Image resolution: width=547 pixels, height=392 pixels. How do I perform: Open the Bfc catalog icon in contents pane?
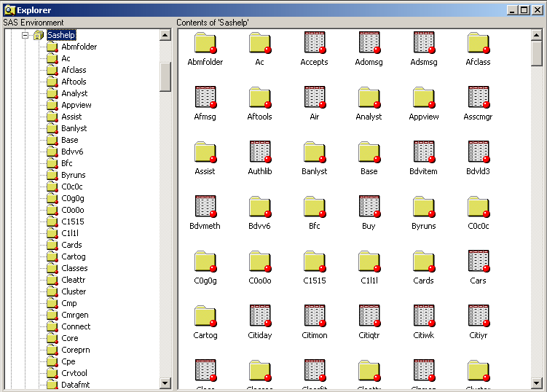tap(315, 207)
